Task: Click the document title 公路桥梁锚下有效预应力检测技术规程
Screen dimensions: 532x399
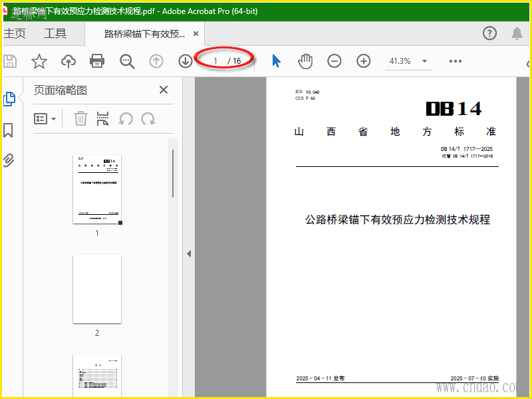Action: (x=398, y=219)
